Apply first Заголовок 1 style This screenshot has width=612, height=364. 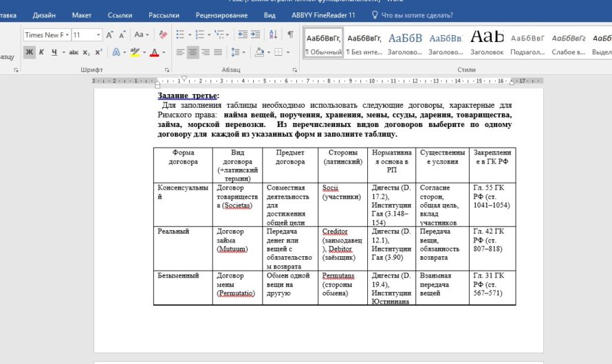click(405, 43)
